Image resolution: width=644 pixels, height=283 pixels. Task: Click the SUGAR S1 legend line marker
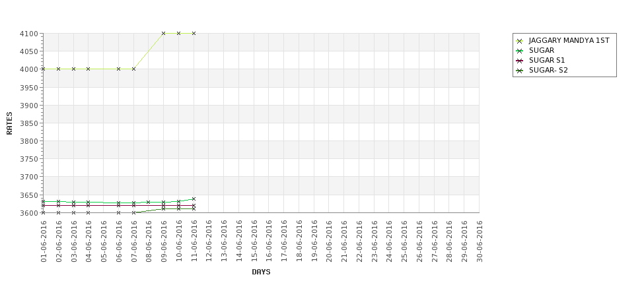pos(520,61)
